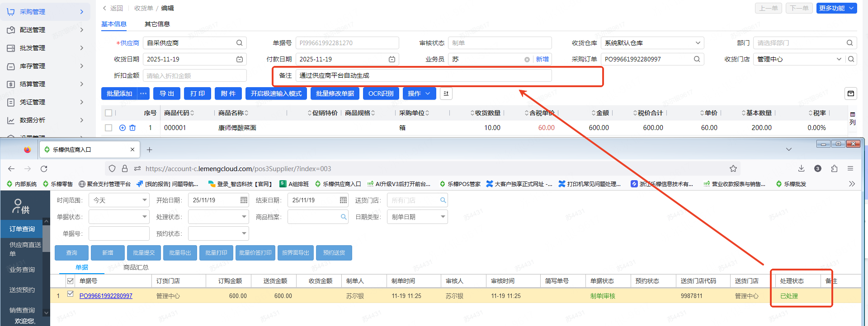Open 送货预约 in the supplier sidebar
The height and width of the screenshot is (326, 868).
point(22,290)
